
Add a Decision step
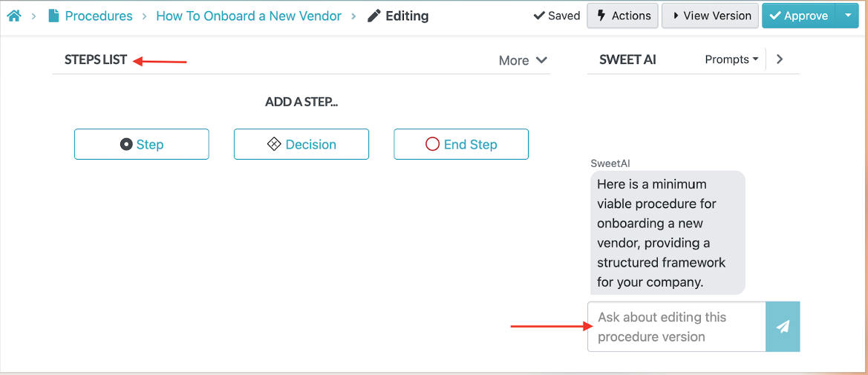tap(301, 144)
